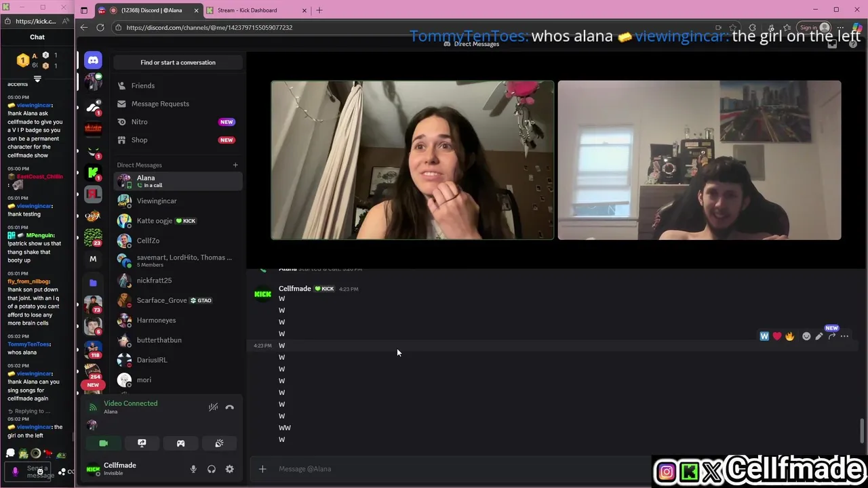Click the browser Sign in button

pyautogui.click(x=814, y=28)
